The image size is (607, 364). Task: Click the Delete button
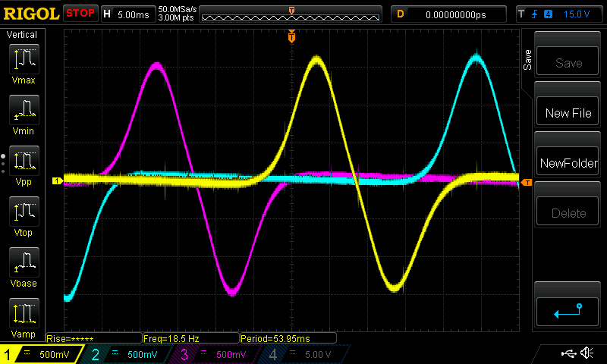point(568,211)
